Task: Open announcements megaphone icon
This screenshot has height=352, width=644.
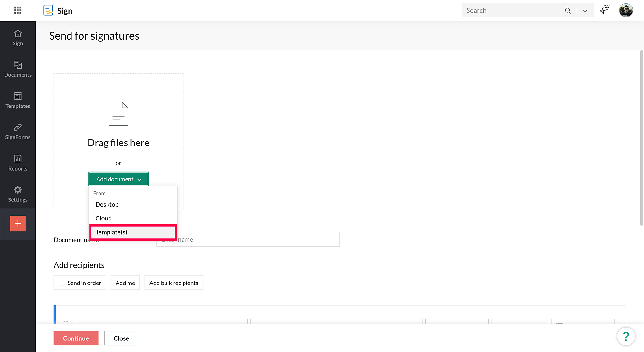Action: [604, 10]
